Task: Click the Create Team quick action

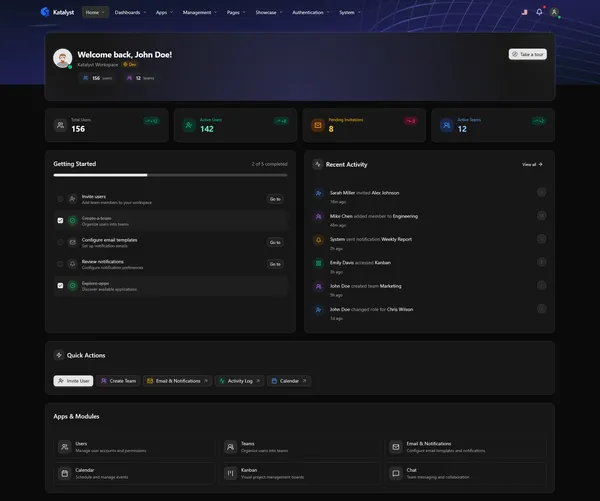Action: pos(118,381)
